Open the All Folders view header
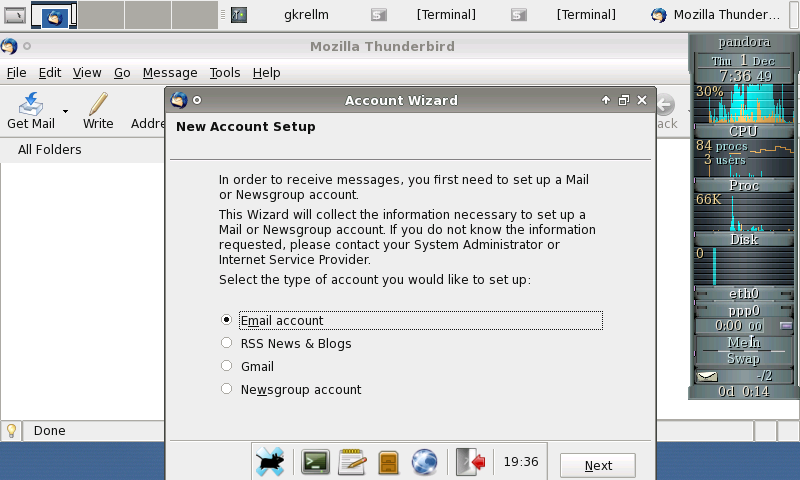Screen dimensions: 800x480 [x=50, y=150]
